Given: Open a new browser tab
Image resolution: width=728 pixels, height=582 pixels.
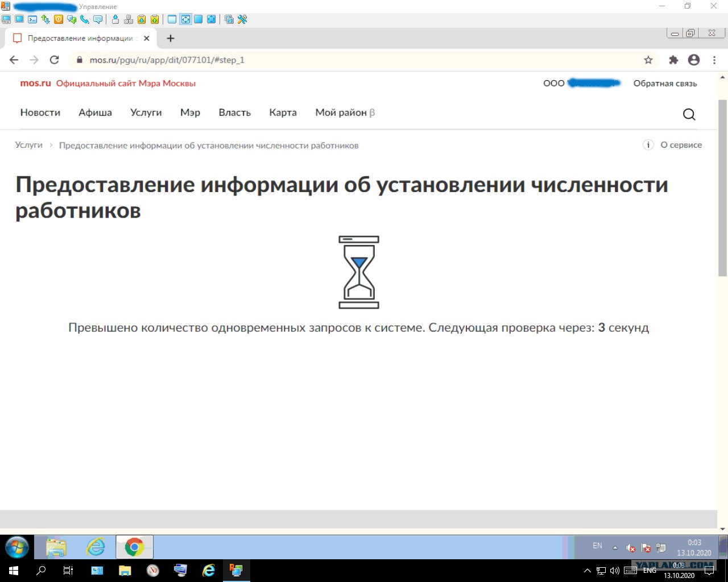Looking at the screenshot, I should pyautogui.click(x=170, y=39).
